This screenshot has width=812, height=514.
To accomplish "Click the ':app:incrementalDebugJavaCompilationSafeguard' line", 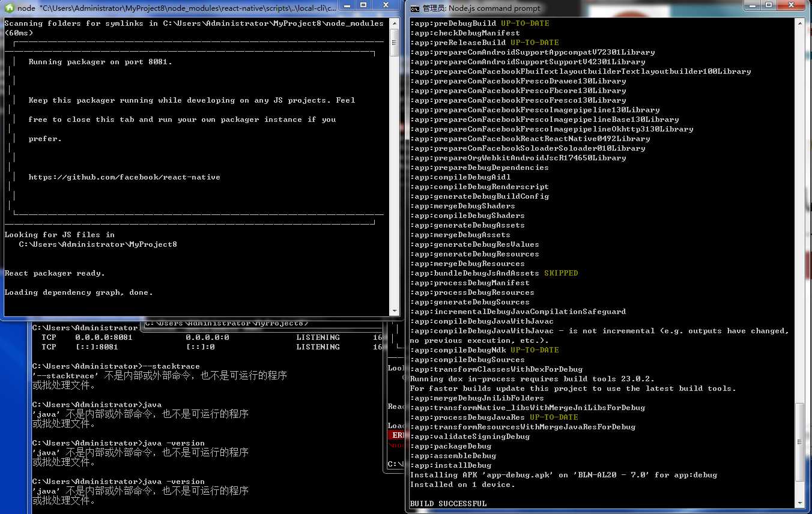I will click(518, 312).
